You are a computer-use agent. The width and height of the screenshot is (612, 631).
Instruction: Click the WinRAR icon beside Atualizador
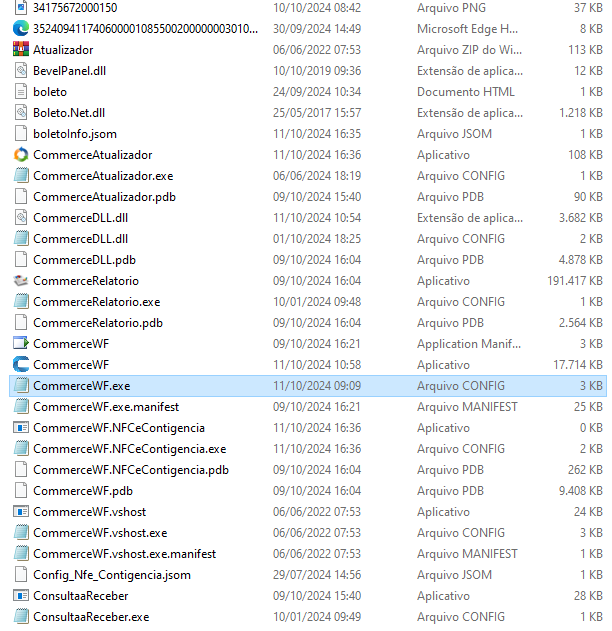(x=21, y=50)
